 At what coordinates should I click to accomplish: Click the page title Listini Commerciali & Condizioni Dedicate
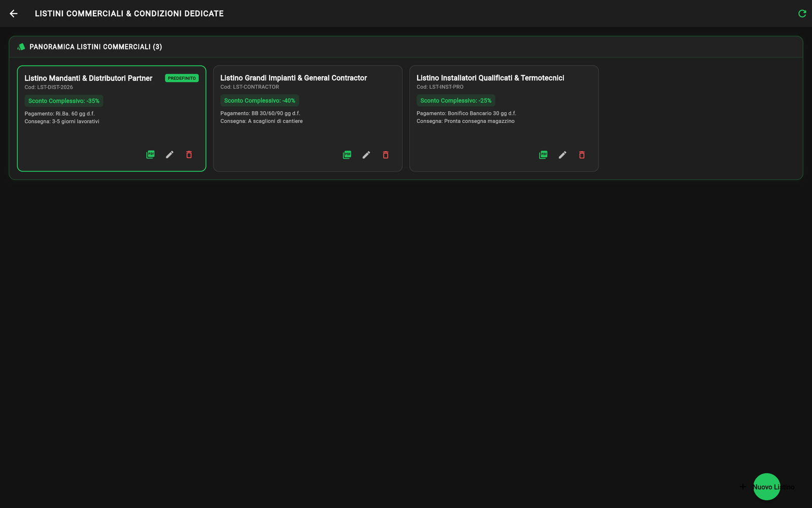click(x=129, y=14)
